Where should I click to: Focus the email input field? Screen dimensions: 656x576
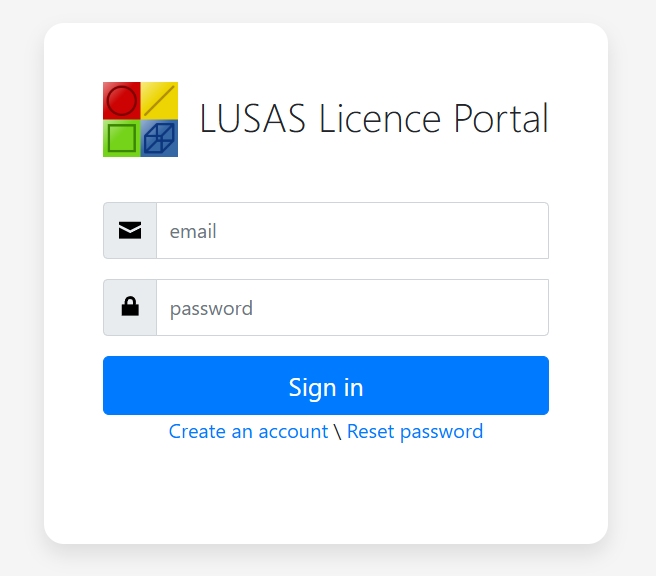(x=353, y=230)
